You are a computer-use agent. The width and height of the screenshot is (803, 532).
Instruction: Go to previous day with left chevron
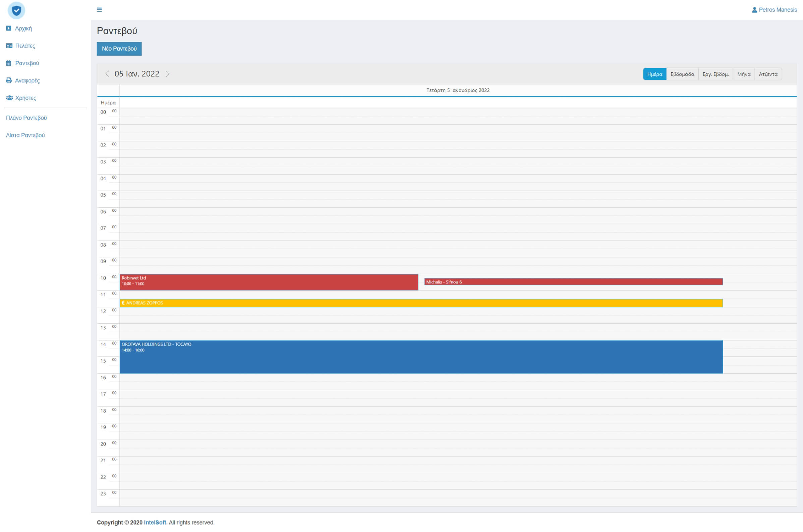click(107, 74)
